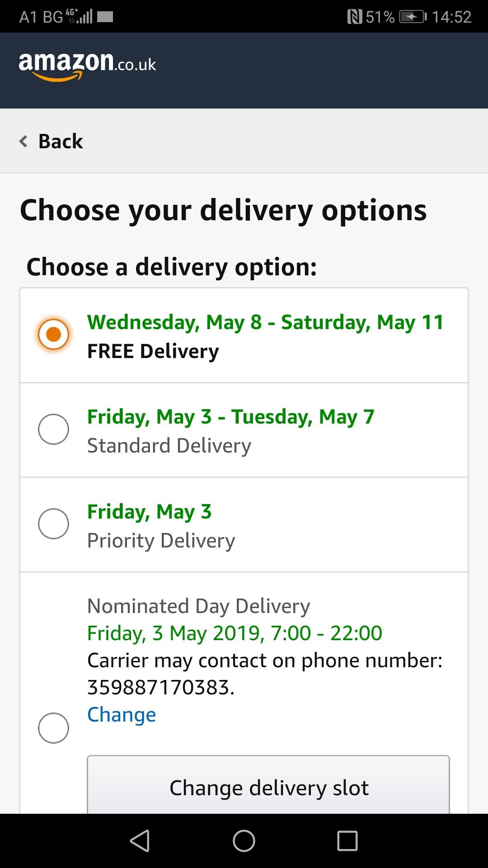Choose Priority Delivery radio button
This screenshot has width=488, height=868.
53,524
